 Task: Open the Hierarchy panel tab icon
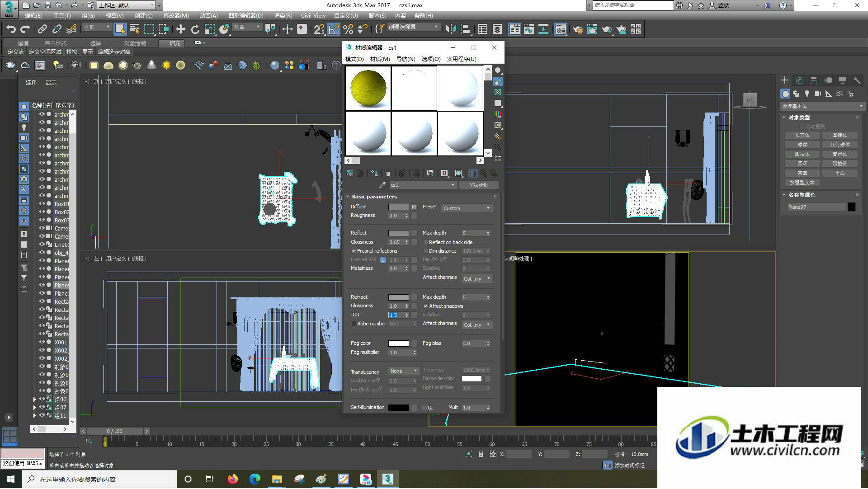pos(814,80)
